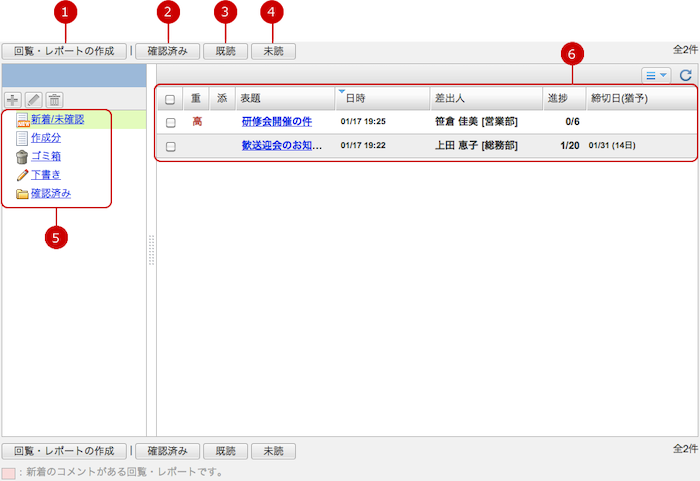
Task: Click progress value 0/6
Action: (x=572, y=121)
